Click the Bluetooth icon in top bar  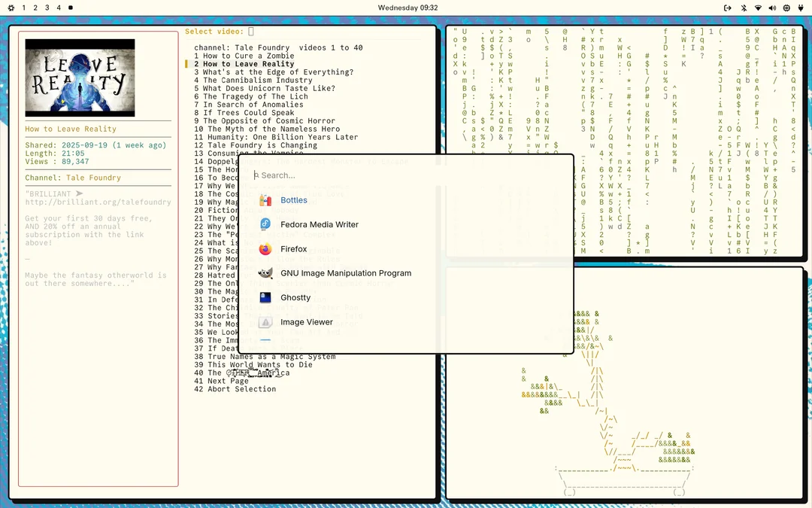[744, 8]
